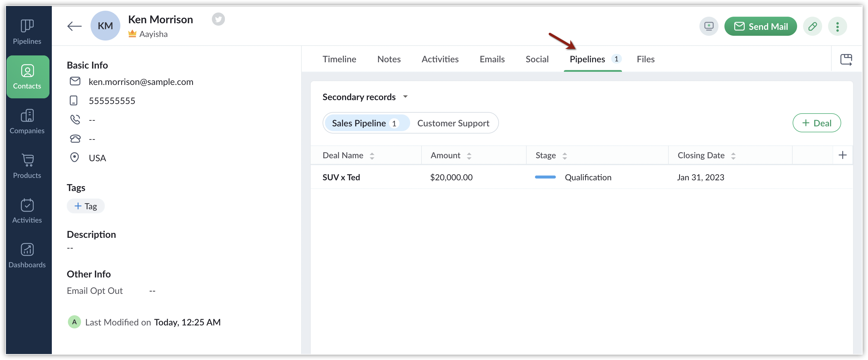Click the mobile phone icon
Screen dimensions: 868x360
(x=74, y=100)
